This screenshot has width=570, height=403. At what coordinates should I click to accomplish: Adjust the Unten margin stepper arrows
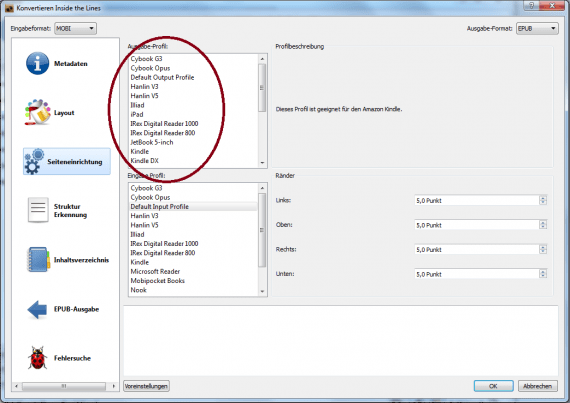point(543,274)
